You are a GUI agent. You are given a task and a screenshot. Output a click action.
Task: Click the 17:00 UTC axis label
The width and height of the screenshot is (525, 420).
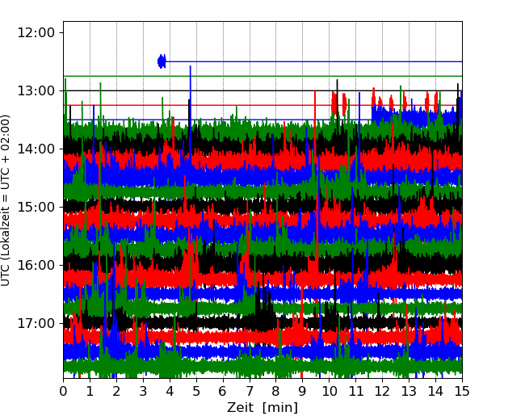tap(36, 323)
